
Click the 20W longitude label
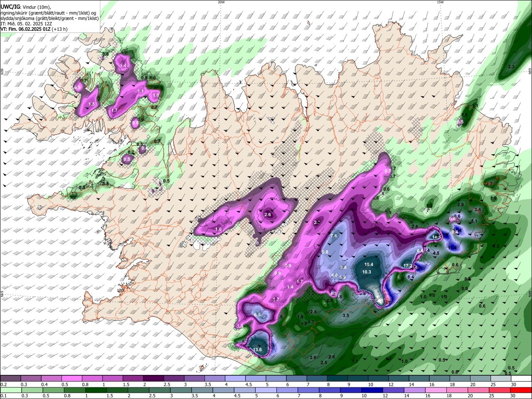[x=221, y=2]
